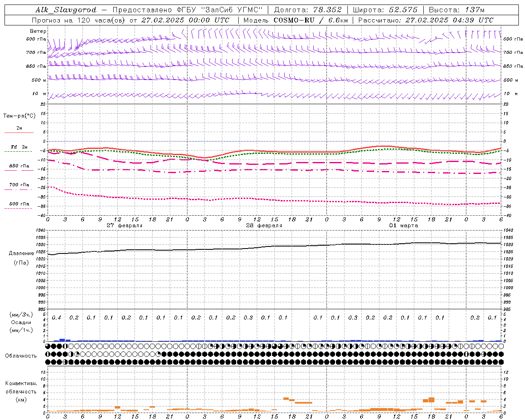Viewport: 525px width, 420px height.
Task: Click the station name Alk_Slavgorod in header
Action: coord(66,10)
